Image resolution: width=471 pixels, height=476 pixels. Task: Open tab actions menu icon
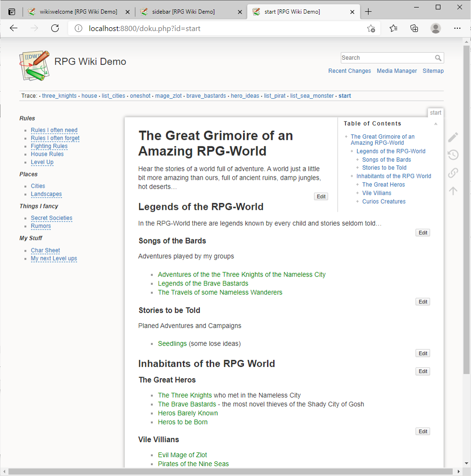[12, 12]
